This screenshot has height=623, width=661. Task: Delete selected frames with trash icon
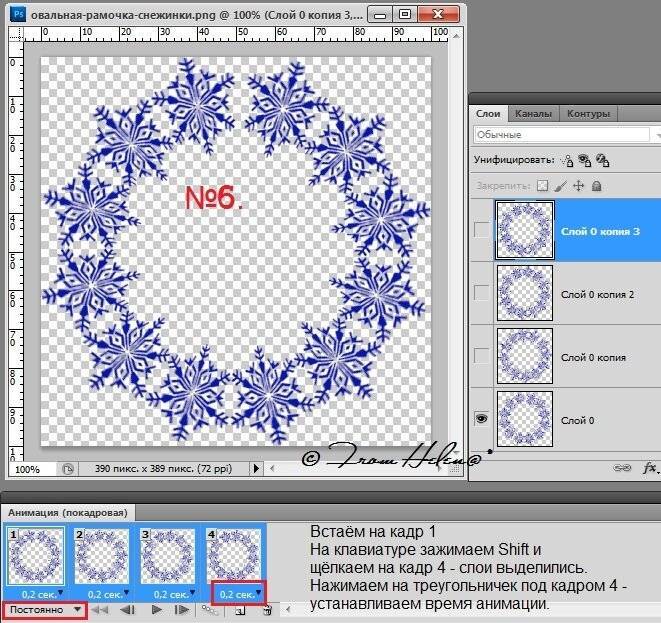pyautogui.click(x=266, y=609)
